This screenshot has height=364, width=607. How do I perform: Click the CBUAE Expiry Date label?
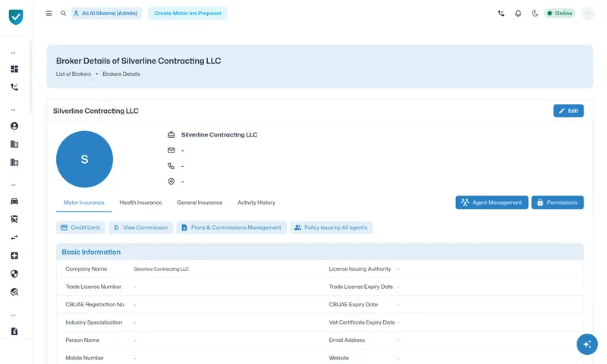click(353, 304)
